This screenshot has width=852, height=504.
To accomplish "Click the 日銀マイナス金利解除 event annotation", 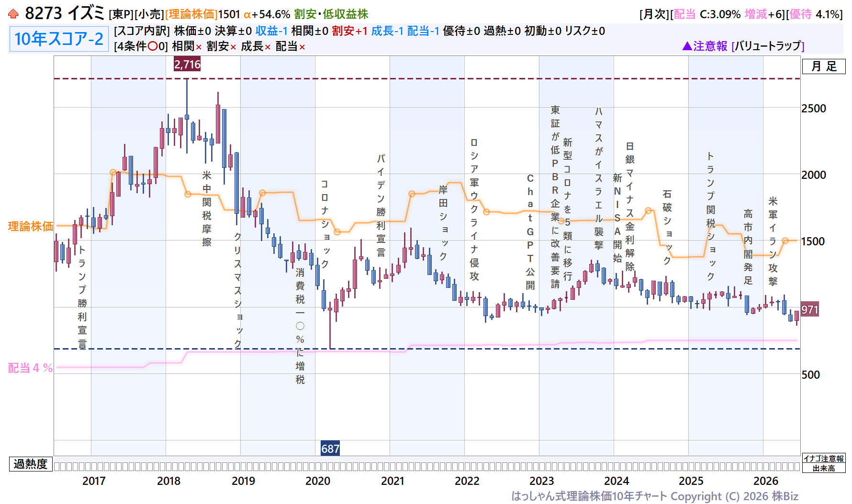I will click(x=630, y=206).
